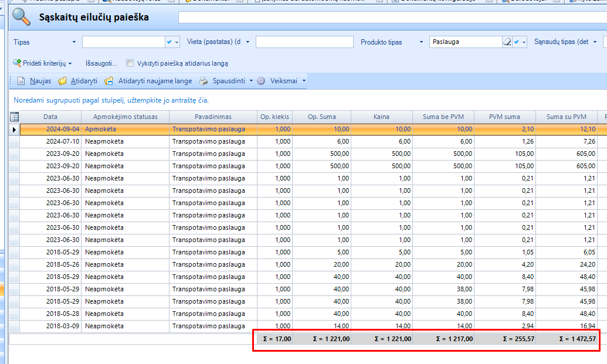
Task: Click the Pridėti kriterijų plus icon
Action: point(17,63)
